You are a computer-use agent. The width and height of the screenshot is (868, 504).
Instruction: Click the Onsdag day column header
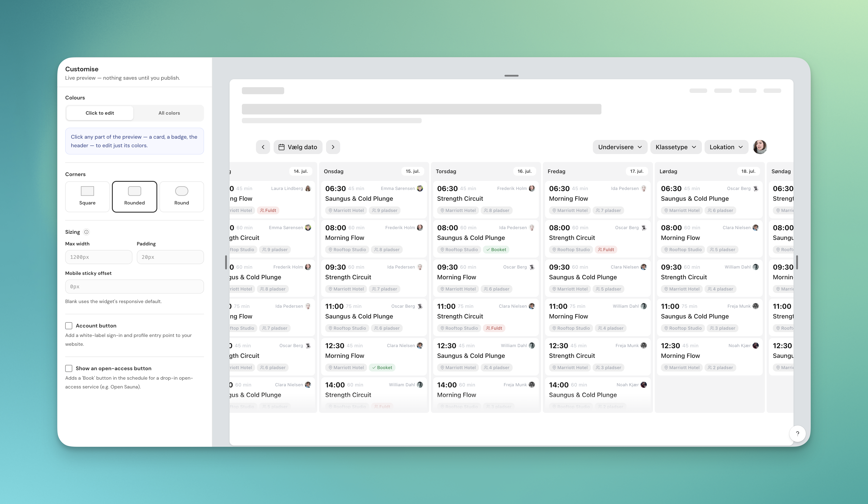click(x=374, y=171)
